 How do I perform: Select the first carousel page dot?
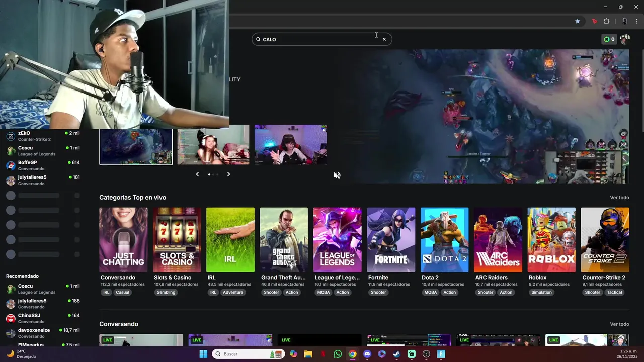(209, 174)
